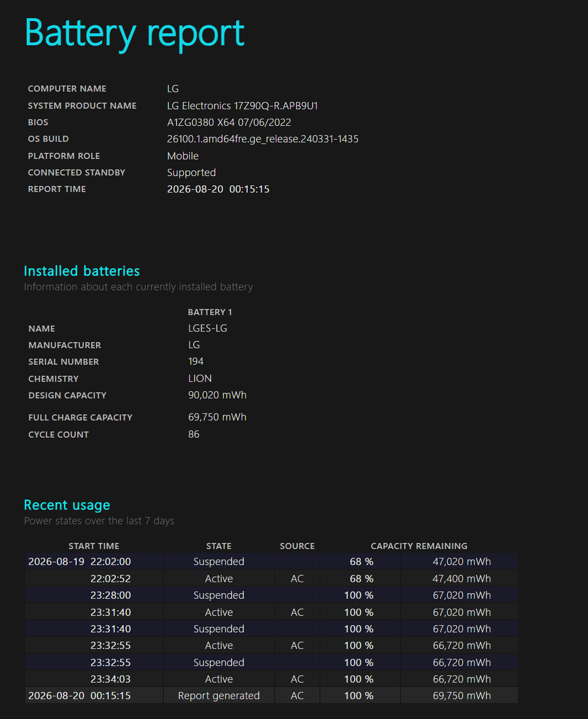Click the CAPACITY REMAINING column header
The height and width of the screenshot is (719, 588).
(419, 546)
